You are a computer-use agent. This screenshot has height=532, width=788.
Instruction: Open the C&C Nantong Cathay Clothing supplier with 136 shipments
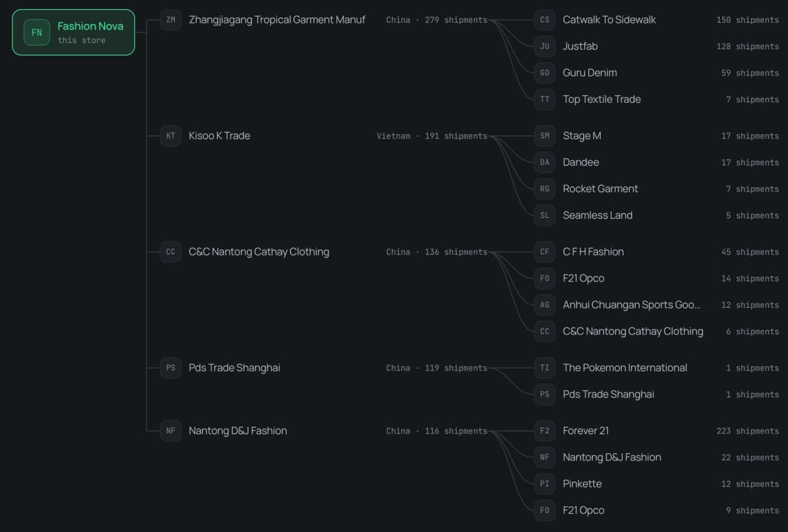[x=259, y=252]
